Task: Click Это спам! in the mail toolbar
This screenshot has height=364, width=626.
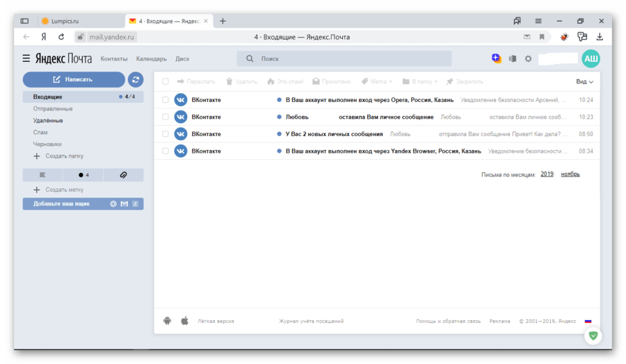Action: click(x=285, y=81)
